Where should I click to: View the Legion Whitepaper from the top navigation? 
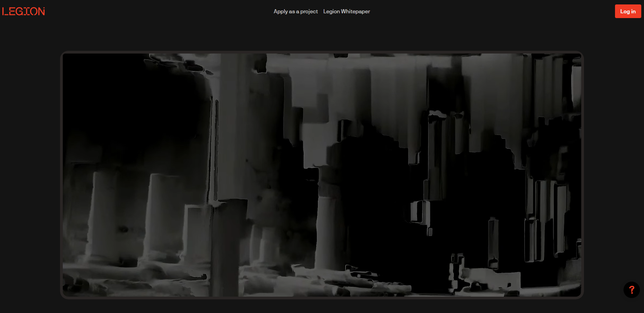[x=346, y=12]
